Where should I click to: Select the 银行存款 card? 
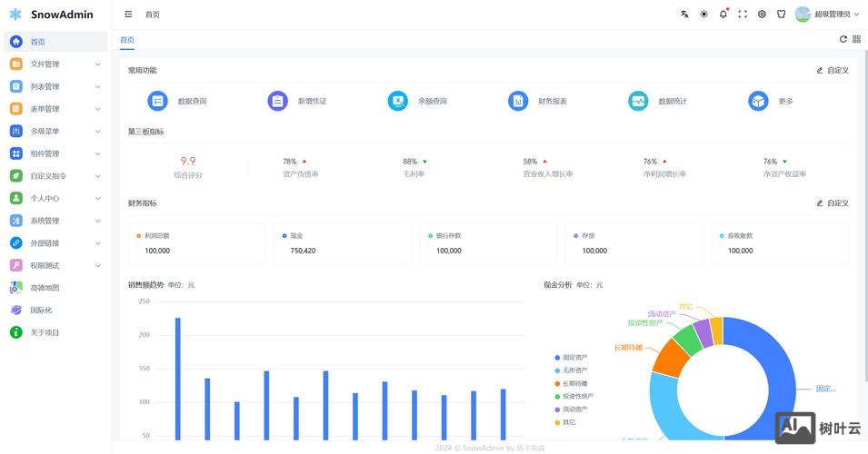pyautogui.click(x=488, y=243)
